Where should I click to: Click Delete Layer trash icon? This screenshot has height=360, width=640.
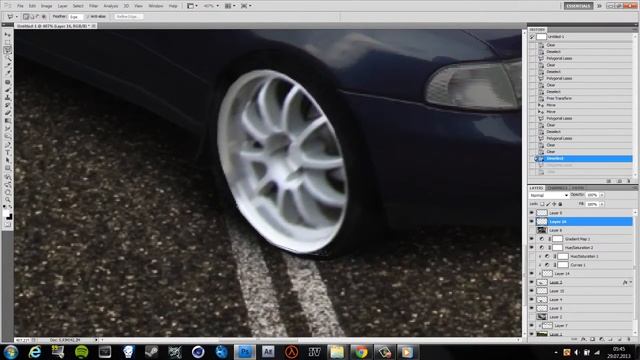pyautogui.click(x=629, y=339)
